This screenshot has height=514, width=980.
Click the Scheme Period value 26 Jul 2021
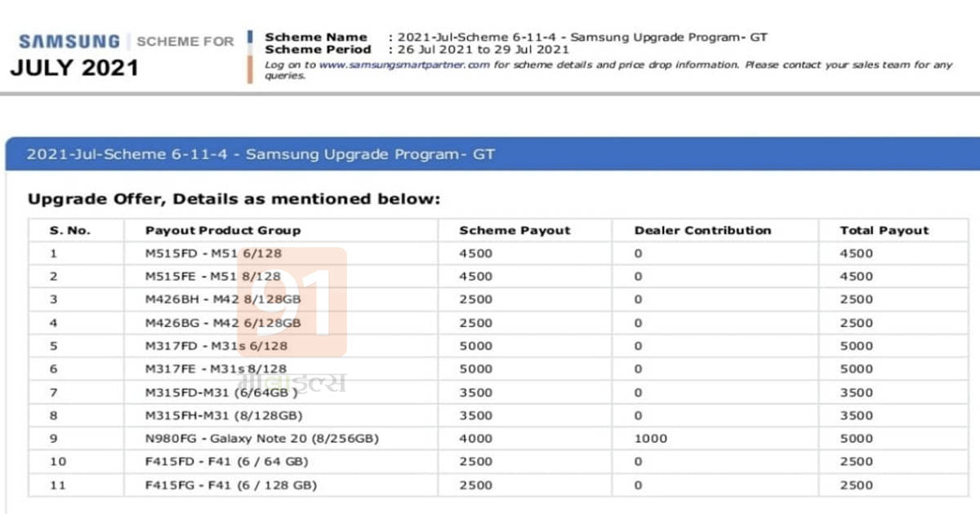coord(431,49)
